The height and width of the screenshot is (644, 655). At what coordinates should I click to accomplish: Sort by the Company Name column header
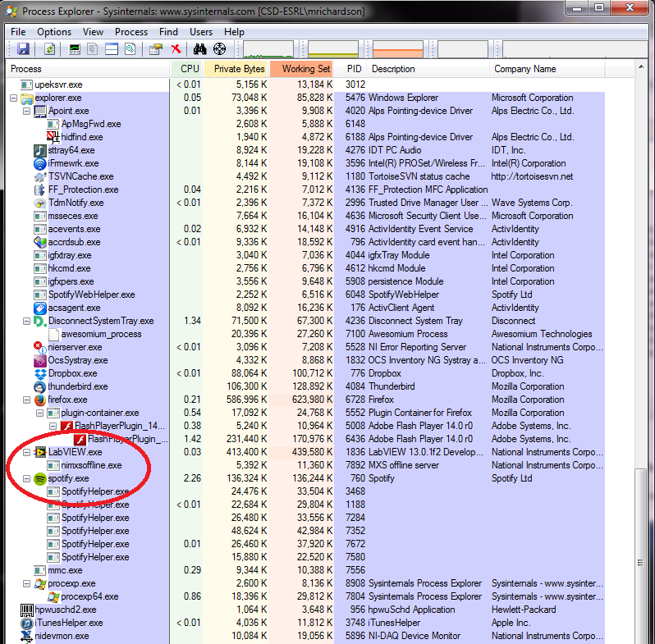click(x=547, y=69)
